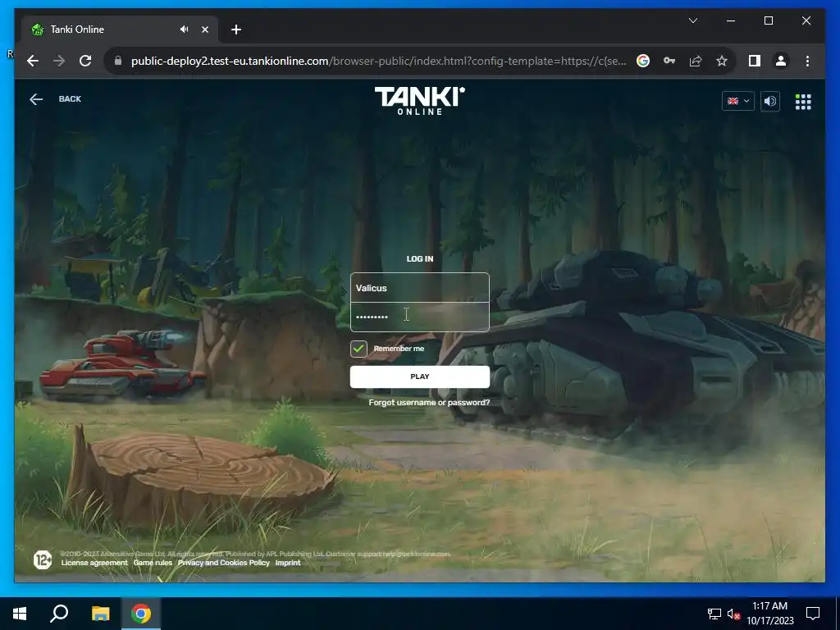
Task: Mute the tab audio speaker icon
Action: (x=185, y=30)
